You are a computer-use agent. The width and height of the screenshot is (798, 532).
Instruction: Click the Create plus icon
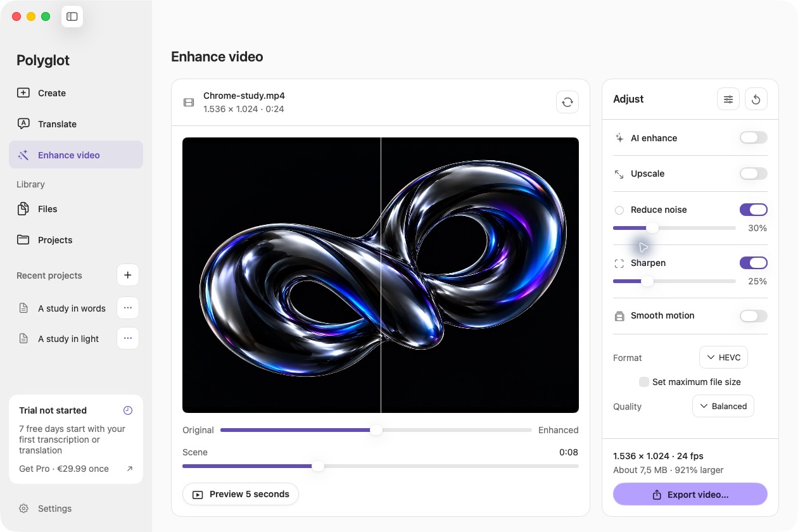pos(23,92)
